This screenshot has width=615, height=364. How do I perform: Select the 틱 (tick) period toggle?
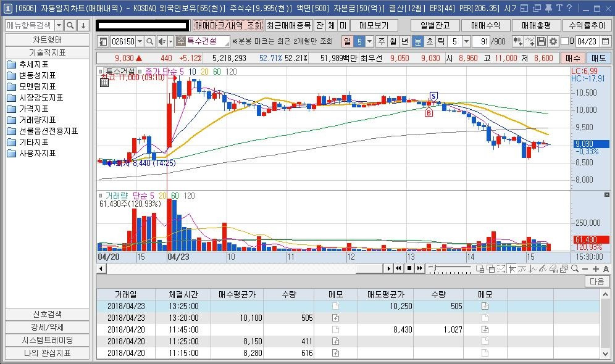(441, 41)
